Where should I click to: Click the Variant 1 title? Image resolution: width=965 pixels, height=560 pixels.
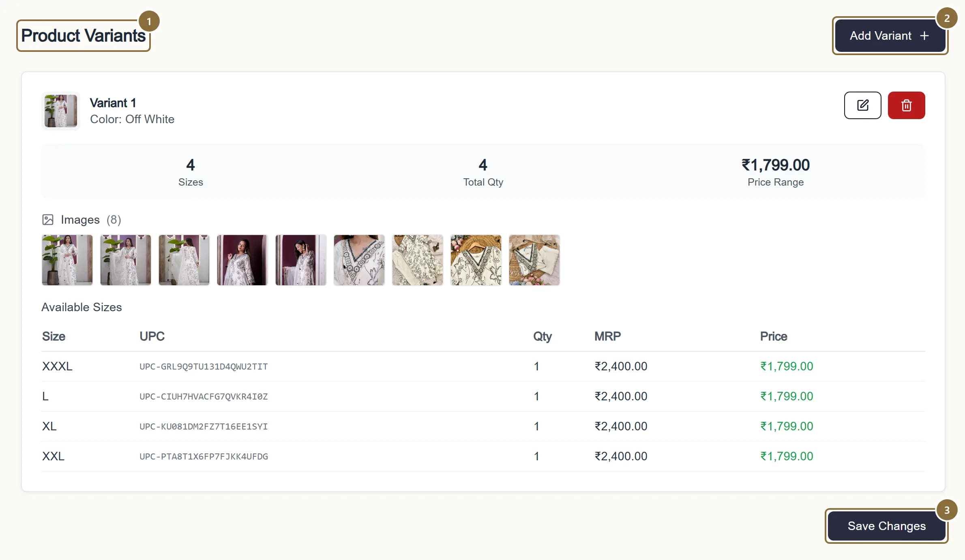click(113, 103)
